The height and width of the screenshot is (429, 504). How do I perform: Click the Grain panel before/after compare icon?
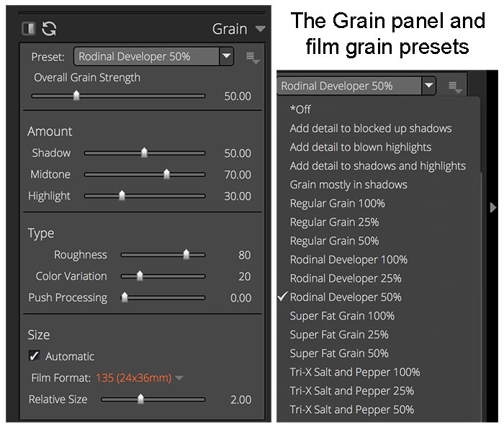click(x=29, y=28)
